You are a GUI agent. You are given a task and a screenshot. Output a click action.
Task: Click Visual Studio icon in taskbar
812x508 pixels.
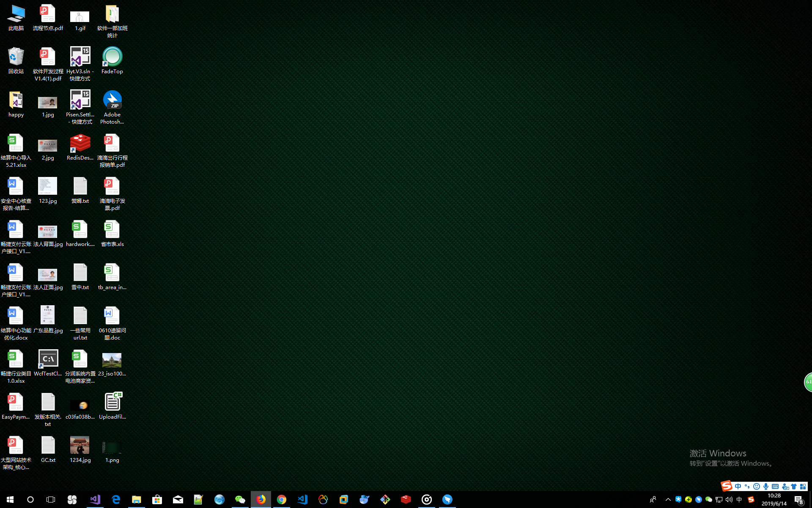(x=95, y=500)
